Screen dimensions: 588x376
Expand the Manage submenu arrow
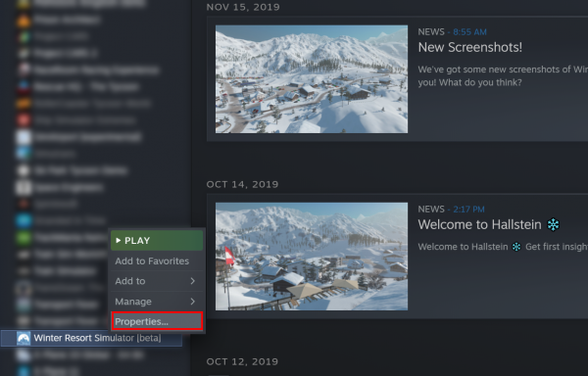[192, 302]
